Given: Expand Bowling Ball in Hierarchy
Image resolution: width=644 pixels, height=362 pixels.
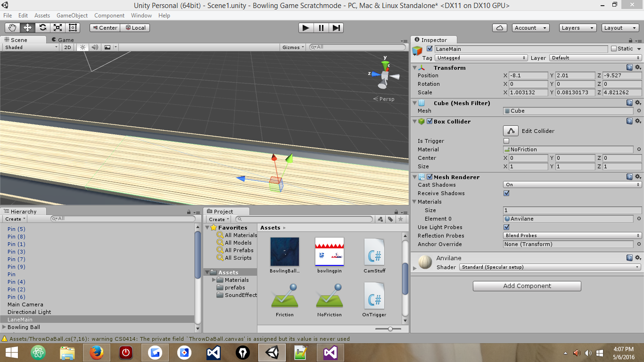Looking at the screenshot, I should tap(4, 327).
